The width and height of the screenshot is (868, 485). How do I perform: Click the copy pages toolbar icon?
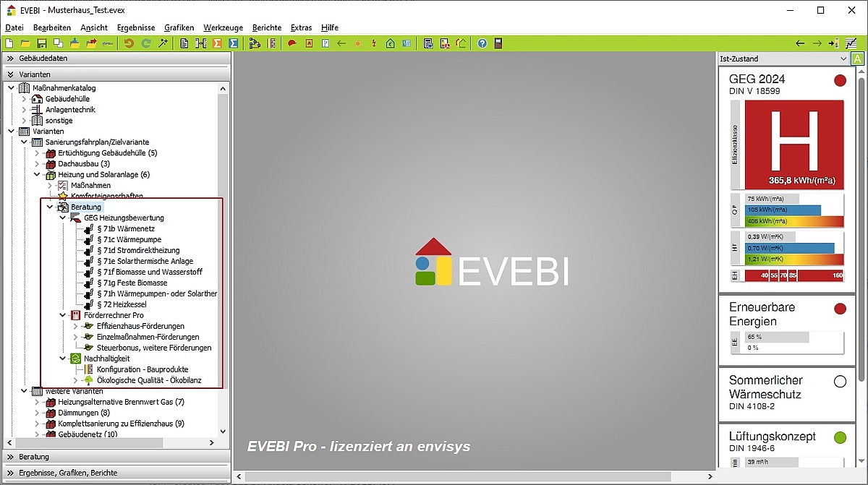(x=59, y=43)
